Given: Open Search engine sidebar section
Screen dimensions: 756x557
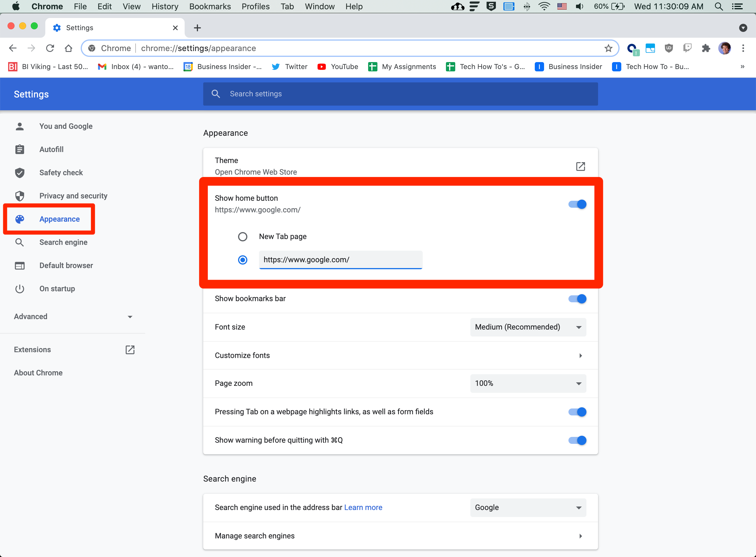Looking at the screenshot, I should tap(63, 243).
